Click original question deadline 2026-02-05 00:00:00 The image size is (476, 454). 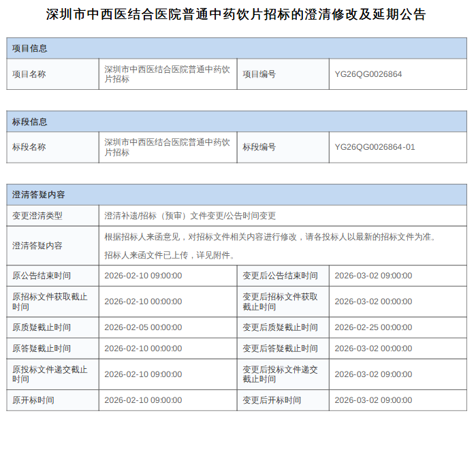click(143, 327)
